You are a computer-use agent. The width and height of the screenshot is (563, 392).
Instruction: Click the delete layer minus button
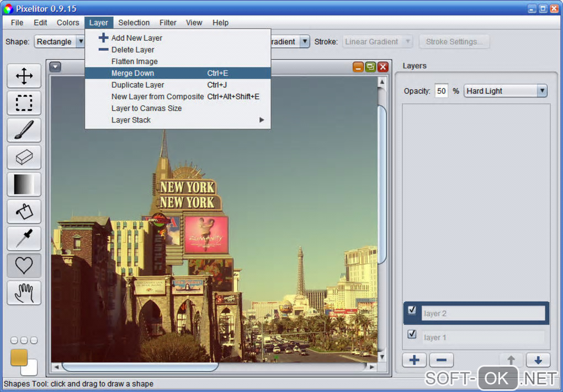point(441,359)
